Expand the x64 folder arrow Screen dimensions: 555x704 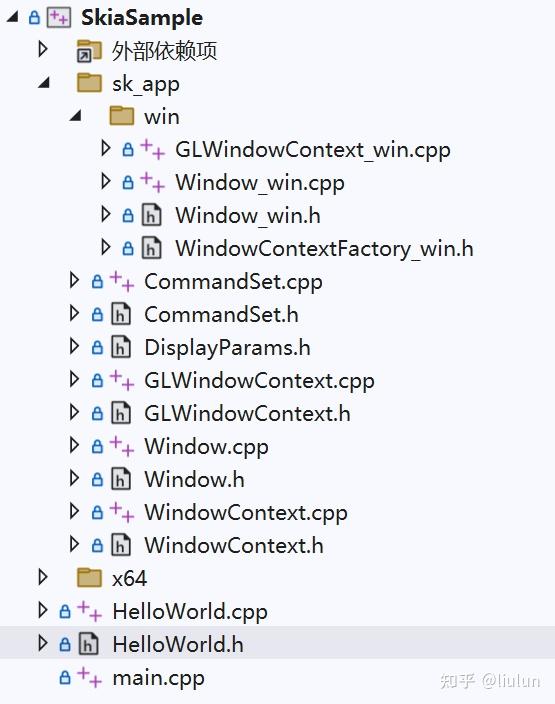click(x=43, y=577)
